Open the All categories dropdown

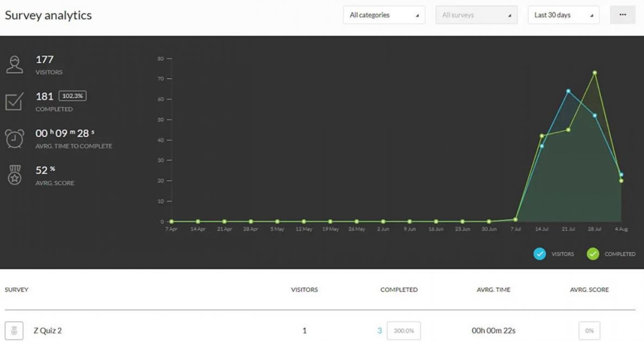click(x=384, y=15)
